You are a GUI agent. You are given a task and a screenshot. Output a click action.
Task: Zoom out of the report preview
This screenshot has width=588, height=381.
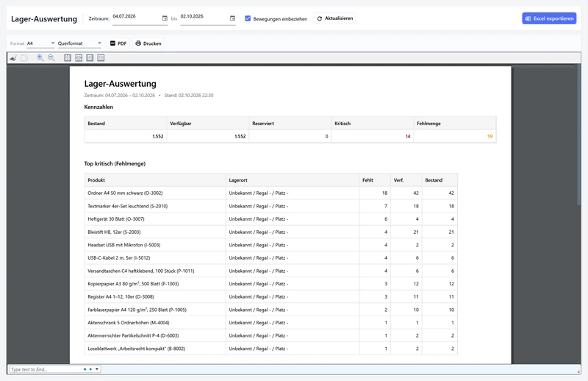[x=51, y=58]
